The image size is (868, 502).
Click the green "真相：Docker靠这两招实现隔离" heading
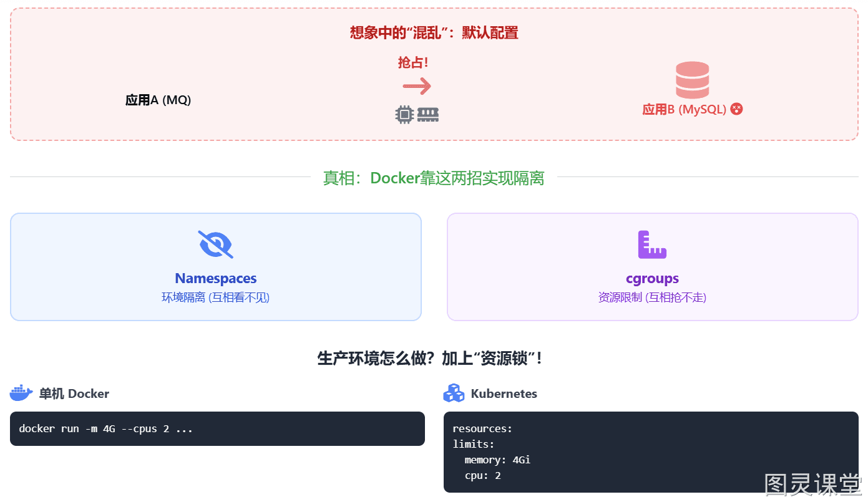click(x=434, y=178)
